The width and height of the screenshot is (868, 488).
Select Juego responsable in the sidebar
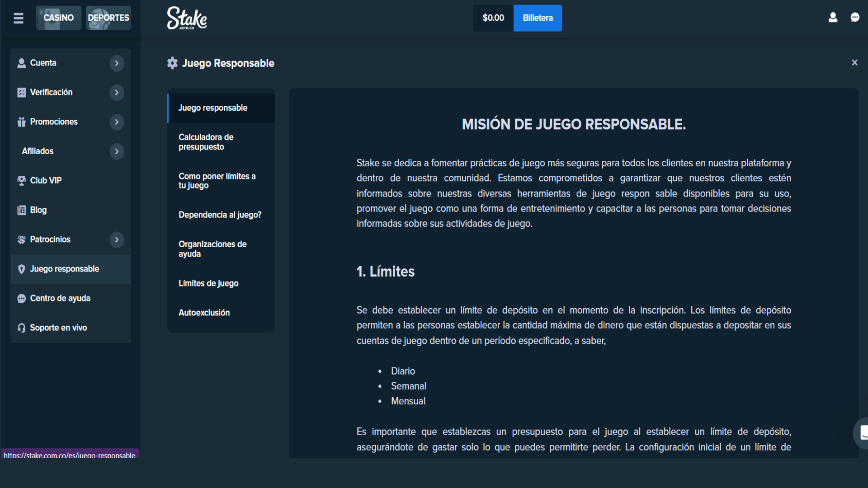[71, 269]
